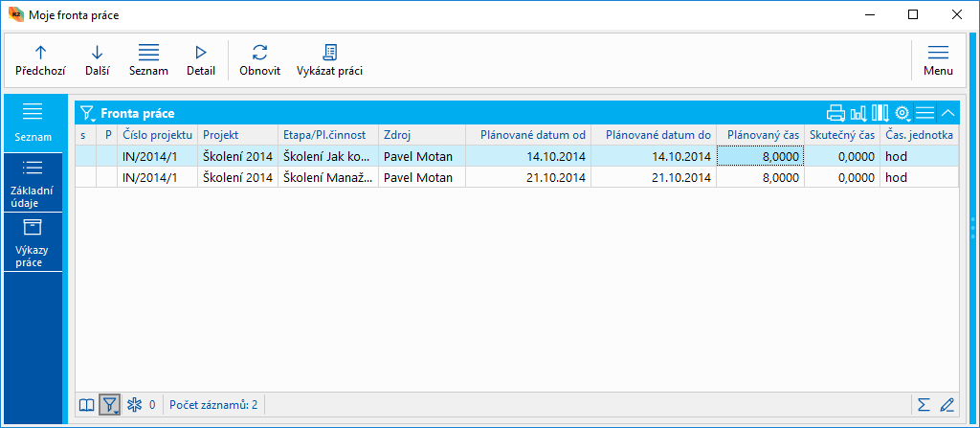
Task: Switch to the Seznam sidebar tab
Action: click(x=33, y=124)
